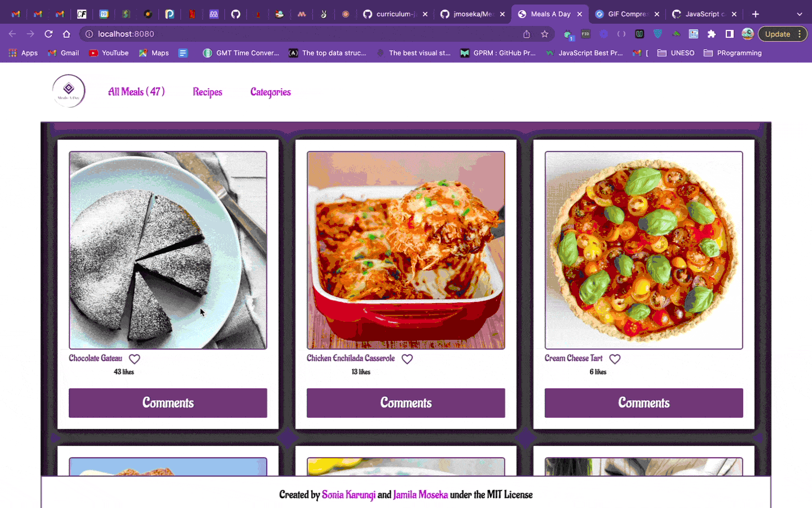The height and width of the screenshot is (508, 812).
Task: Open Comments for Chicken Enchilada Casserole
Action: [x=406, y=403]
